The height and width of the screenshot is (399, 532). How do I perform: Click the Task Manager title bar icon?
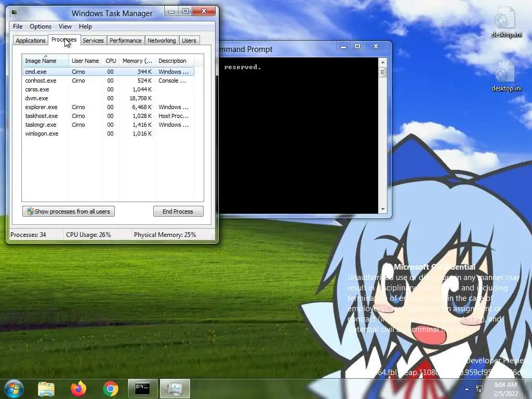[14, 13]
